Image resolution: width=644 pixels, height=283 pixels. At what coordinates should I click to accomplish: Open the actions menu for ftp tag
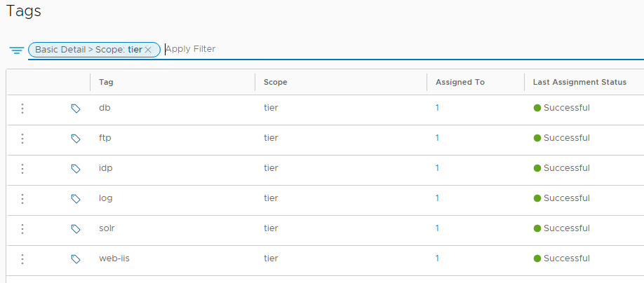click(x=22, y=139)
